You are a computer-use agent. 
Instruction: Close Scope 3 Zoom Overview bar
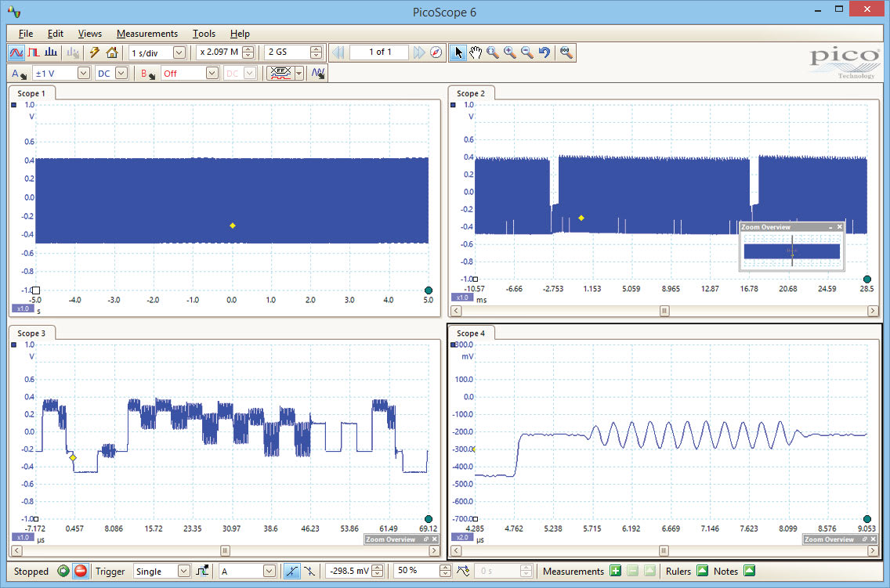point(434,539)
